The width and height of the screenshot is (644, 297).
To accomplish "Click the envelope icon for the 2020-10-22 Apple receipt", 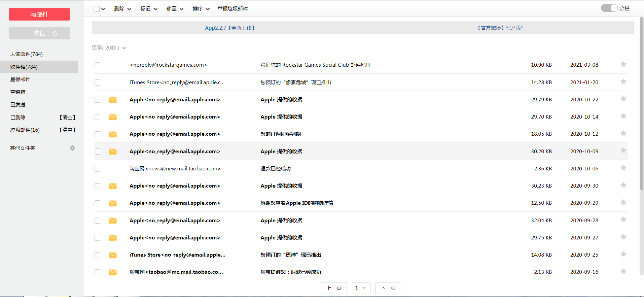I will 113,100.
